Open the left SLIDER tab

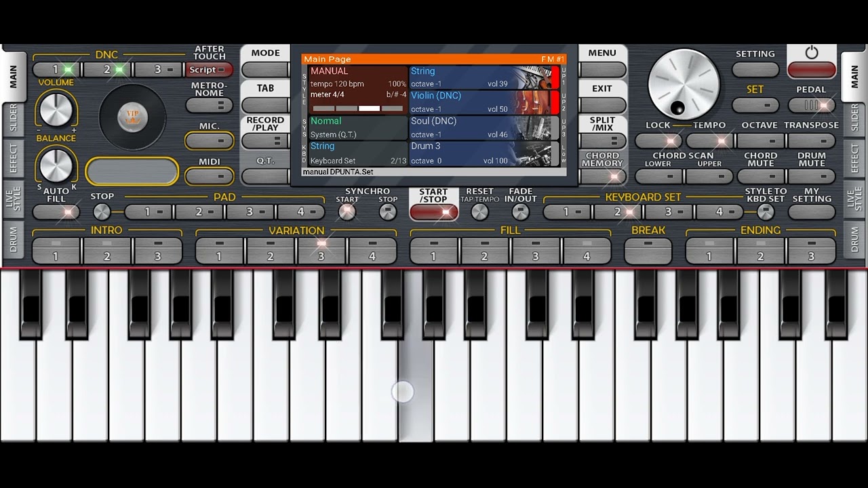pos(13,119)
